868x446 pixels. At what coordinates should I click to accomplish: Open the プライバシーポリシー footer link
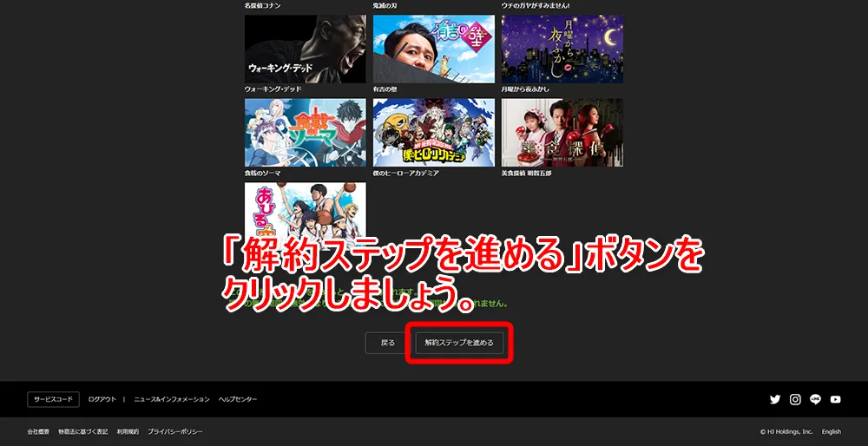(x=175, y=431)
